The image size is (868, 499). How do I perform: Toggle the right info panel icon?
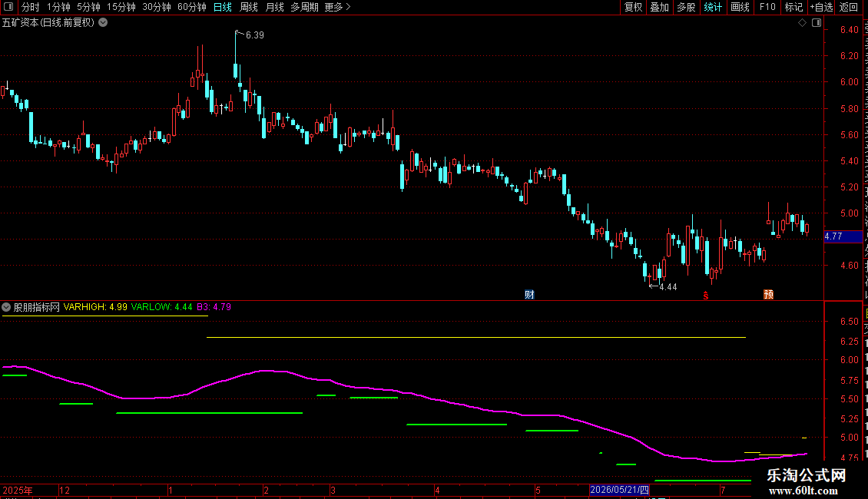817,23
